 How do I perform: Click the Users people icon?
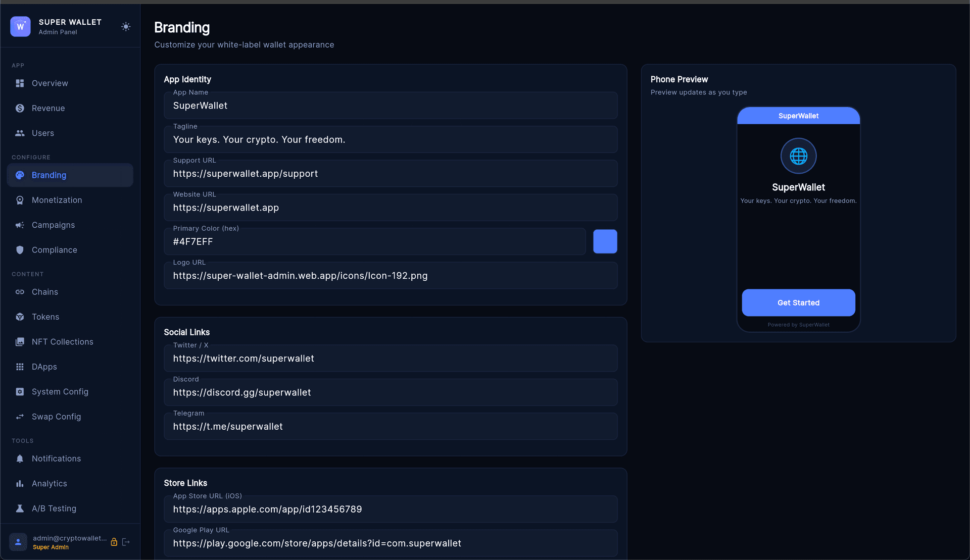[x=20, y=133]
